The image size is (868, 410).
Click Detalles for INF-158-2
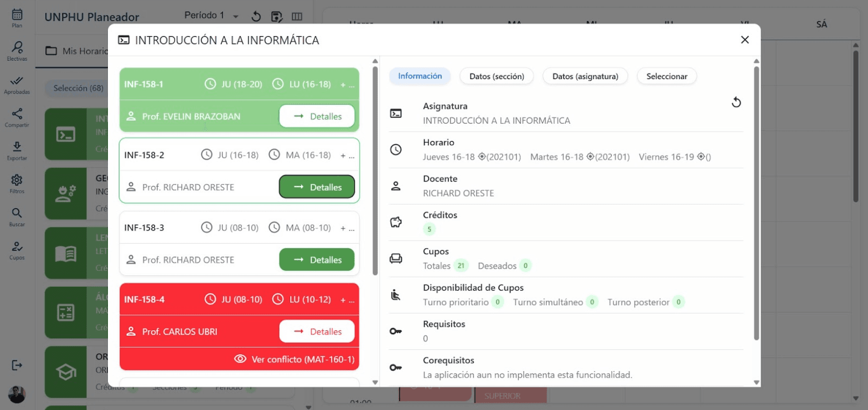click(317, 187)
